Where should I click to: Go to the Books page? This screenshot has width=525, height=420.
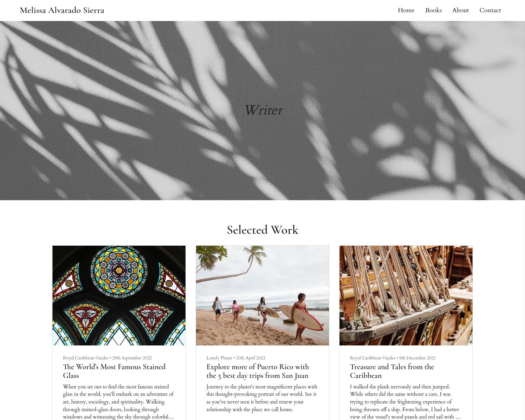(x=433, y=10)
